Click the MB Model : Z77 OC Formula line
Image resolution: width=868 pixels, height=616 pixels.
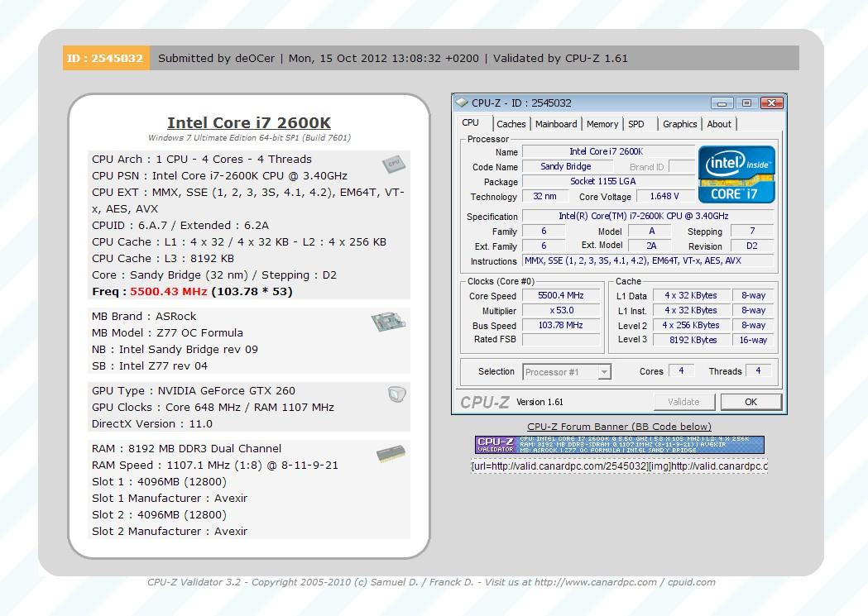167,333
